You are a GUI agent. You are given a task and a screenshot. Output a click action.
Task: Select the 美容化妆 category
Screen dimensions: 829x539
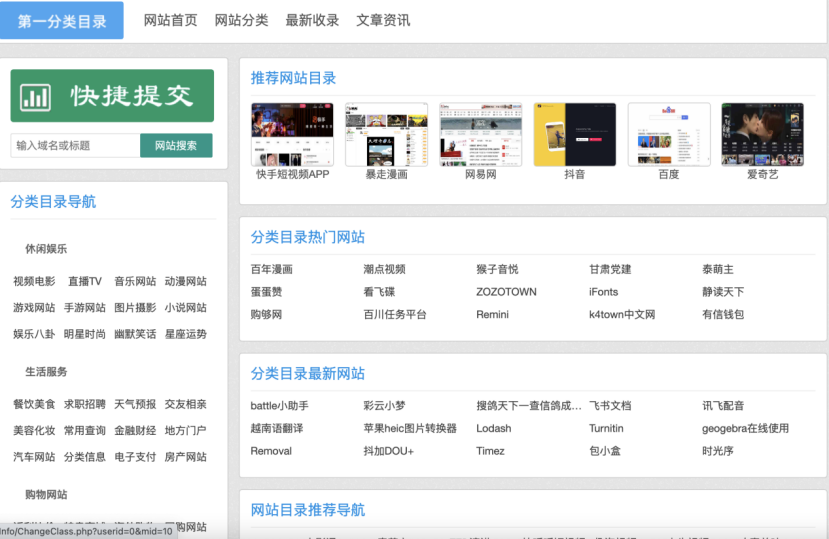click(34, 431)
